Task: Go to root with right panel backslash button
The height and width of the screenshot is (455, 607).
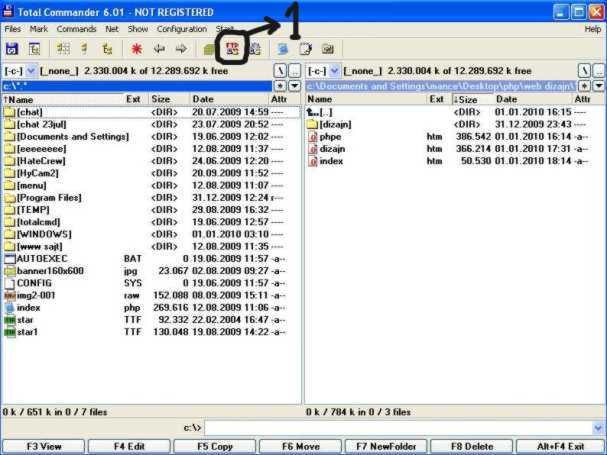Action: tap(584, 71)
